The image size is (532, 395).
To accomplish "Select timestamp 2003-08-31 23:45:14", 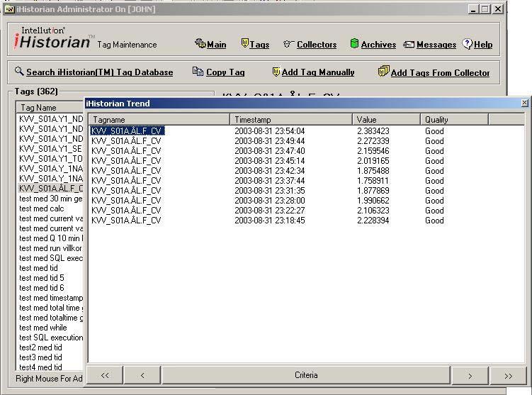I will 270,161.
